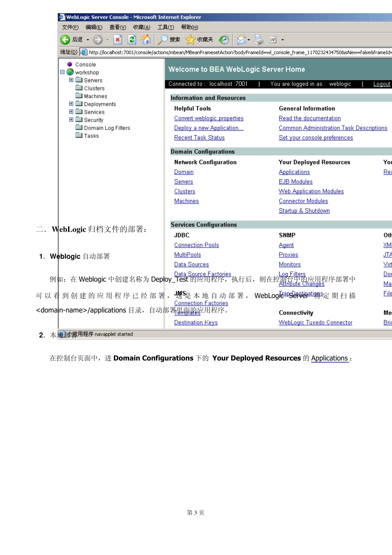Click the History toolbar icon
The height and width of the screenshot is (555, 392).
click(x=224, y=40)
